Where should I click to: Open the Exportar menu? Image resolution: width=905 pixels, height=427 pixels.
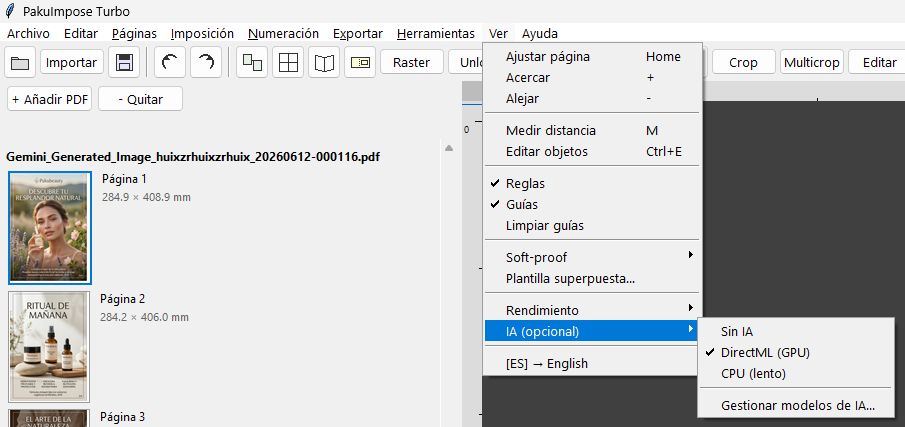[x=358, y=33]
